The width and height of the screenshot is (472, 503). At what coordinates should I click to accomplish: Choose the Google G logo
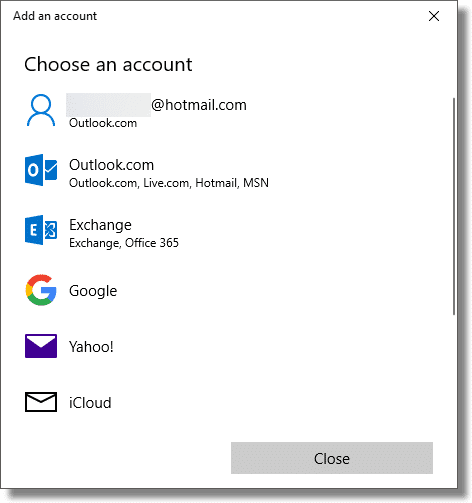(41, 290)
